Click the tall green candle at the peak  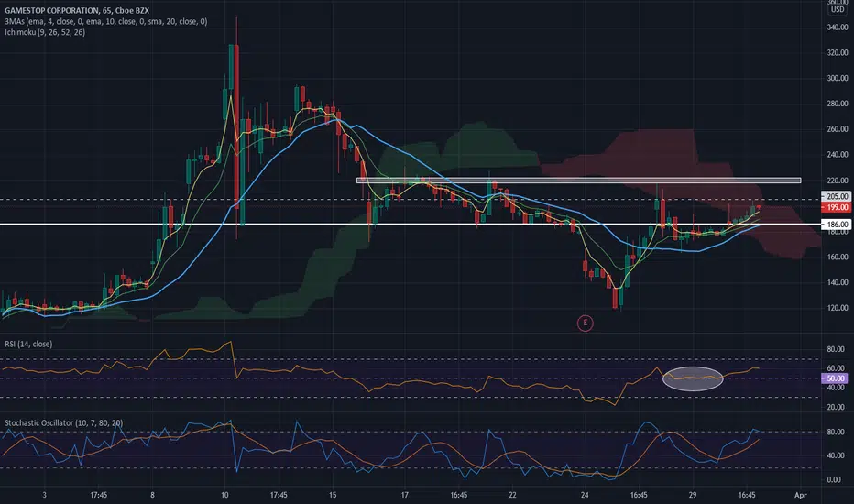pyautogui.click(x=231, y=68)
